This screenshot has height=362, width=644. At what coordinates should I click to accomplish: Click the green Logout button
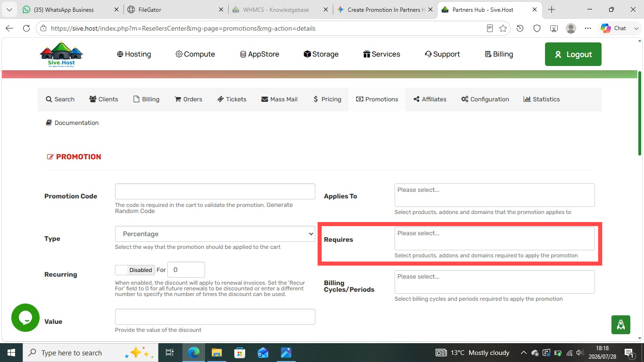(x=573, y=54)
